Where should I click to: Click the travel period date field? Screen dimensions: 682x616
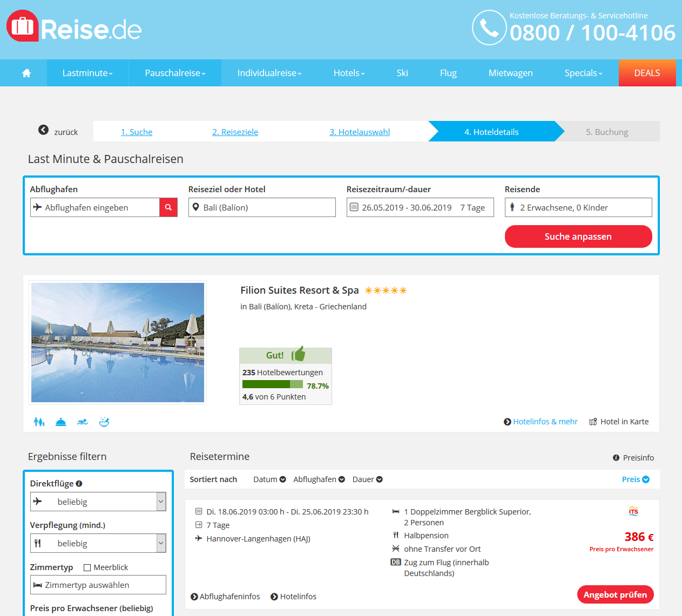pyautogui.click(x=420, y=207)
